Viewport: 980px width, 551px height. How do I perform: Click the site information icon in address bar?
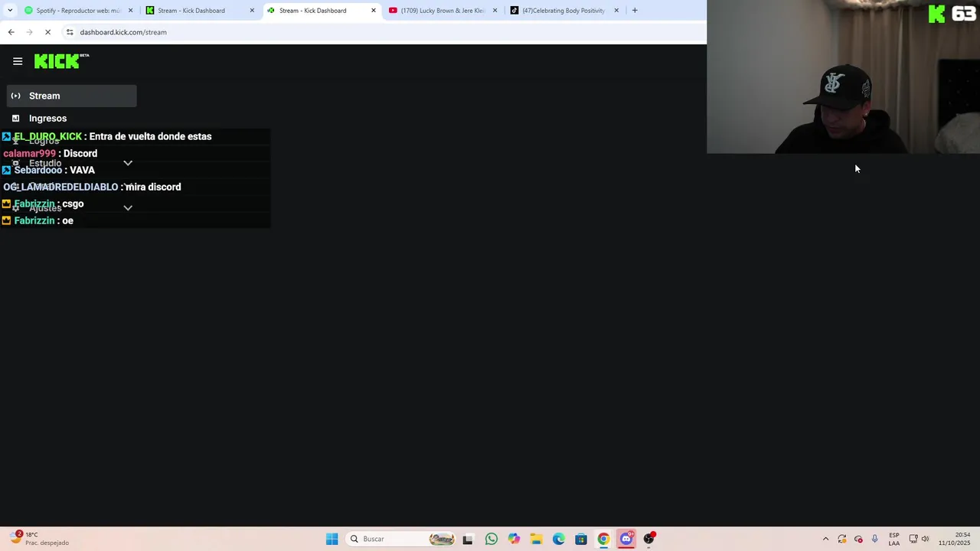coord(70,32)
